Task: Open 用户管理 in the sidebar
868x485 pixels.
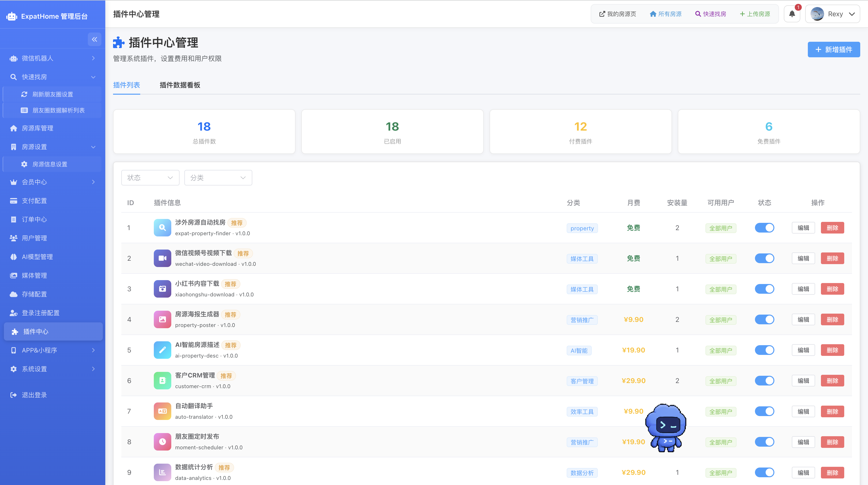Action: (53, 238)
